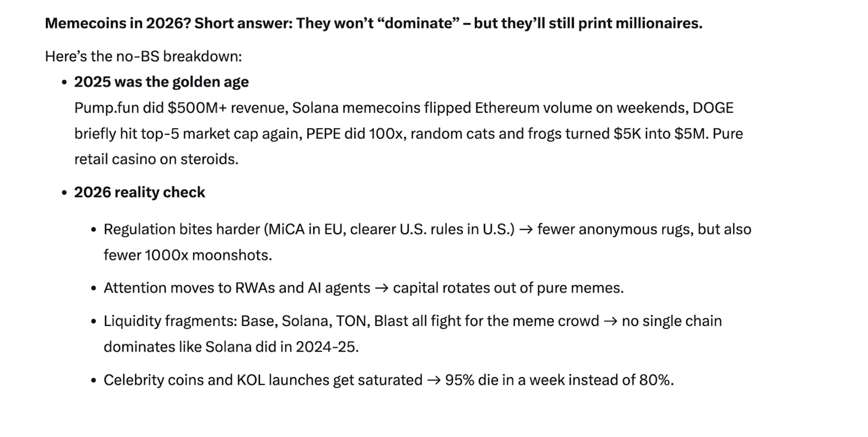868x437 pixels.
Task: Click the "Here's the no-BS breakdown:" line
Action: click(x=143, y=56)
